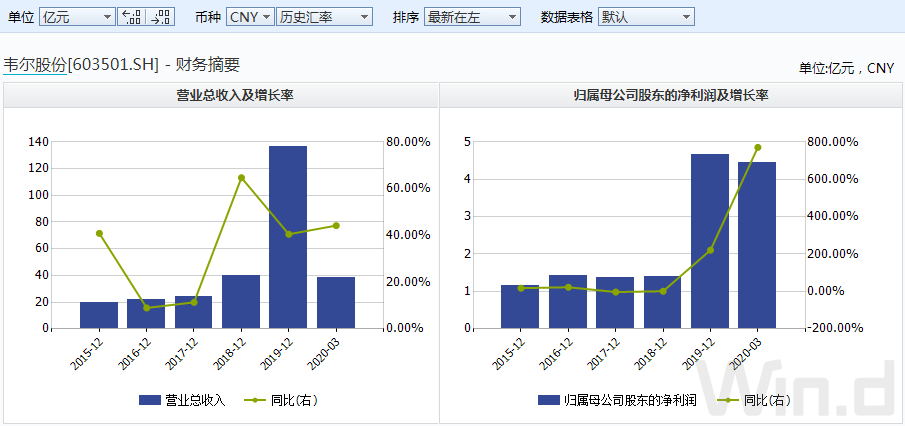Click the 2019-12 net profit growth point
Viewport: 905px width, 426px height.
[710, 250]
